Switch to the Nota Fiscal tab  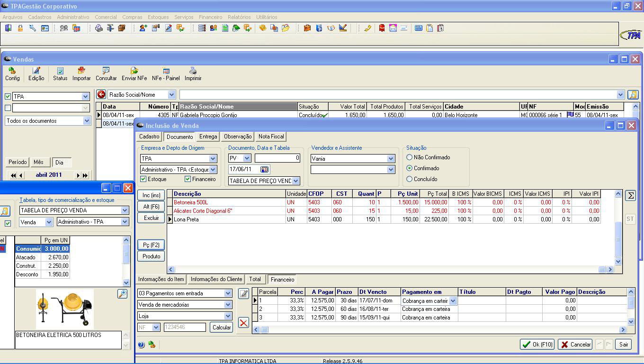pyautogui.click(x=271, y=136)
